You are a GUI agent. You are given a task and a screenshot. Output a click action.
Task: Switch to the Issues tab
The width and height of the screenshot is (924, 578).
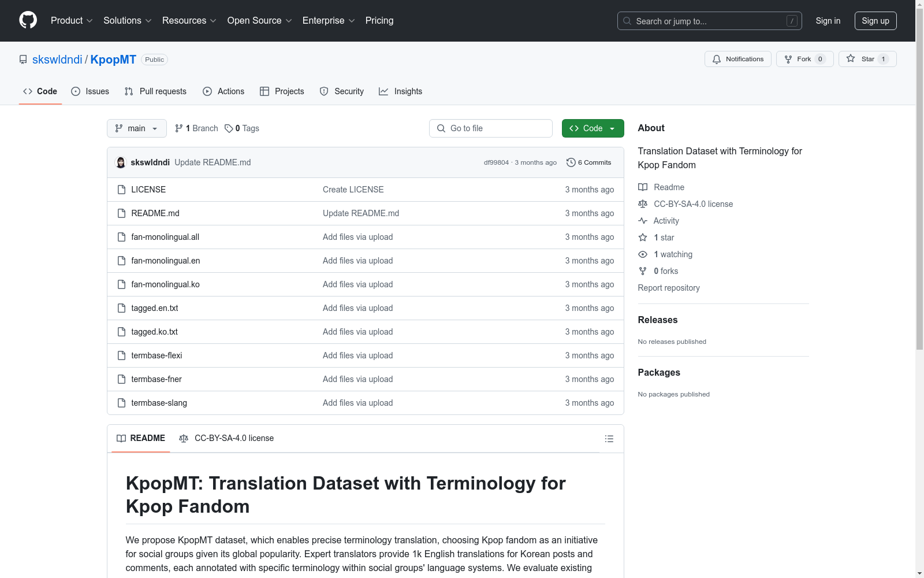(x=90, y=91)
